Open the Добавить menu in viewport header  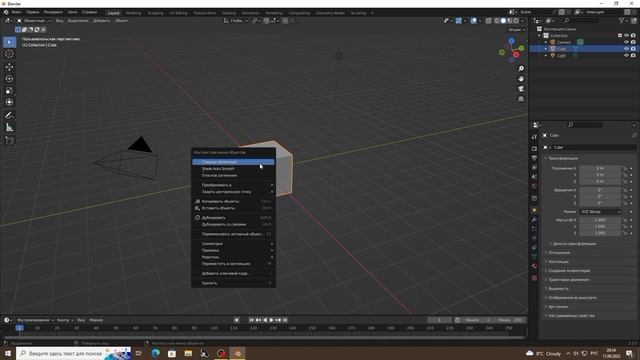pyautogui.click(x=102, y=21)
